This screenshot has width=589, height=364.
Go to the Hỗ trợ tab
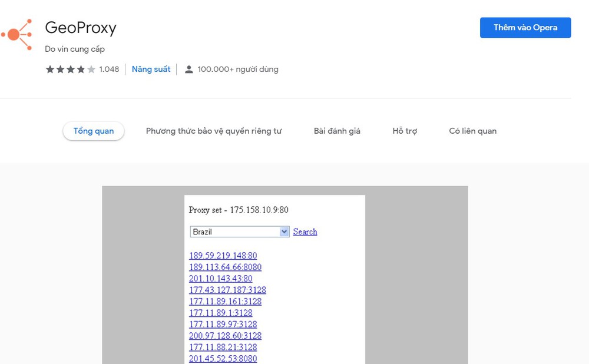coord(405,131)
